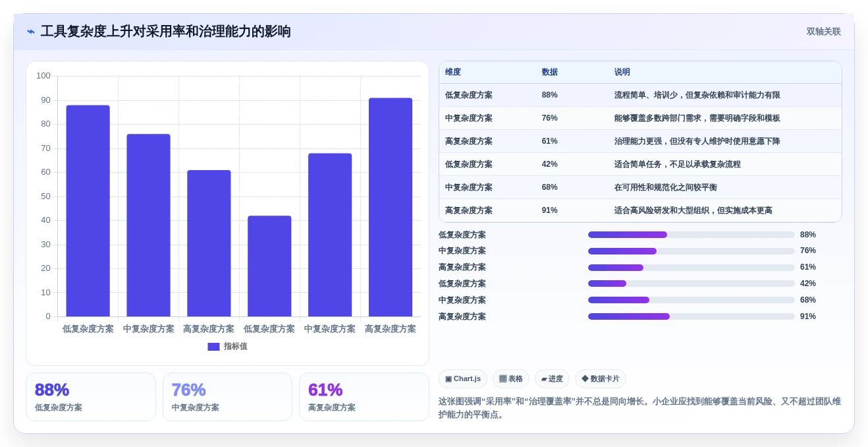
Task: Click 低复杂度方案 in the table's 88% row
Action: (469, 95)
